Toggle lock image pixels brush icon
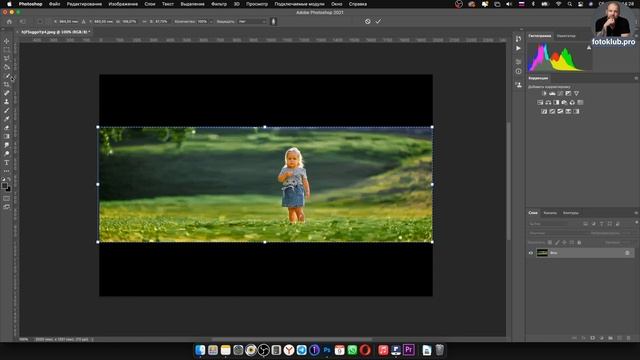 pos(557,242)
